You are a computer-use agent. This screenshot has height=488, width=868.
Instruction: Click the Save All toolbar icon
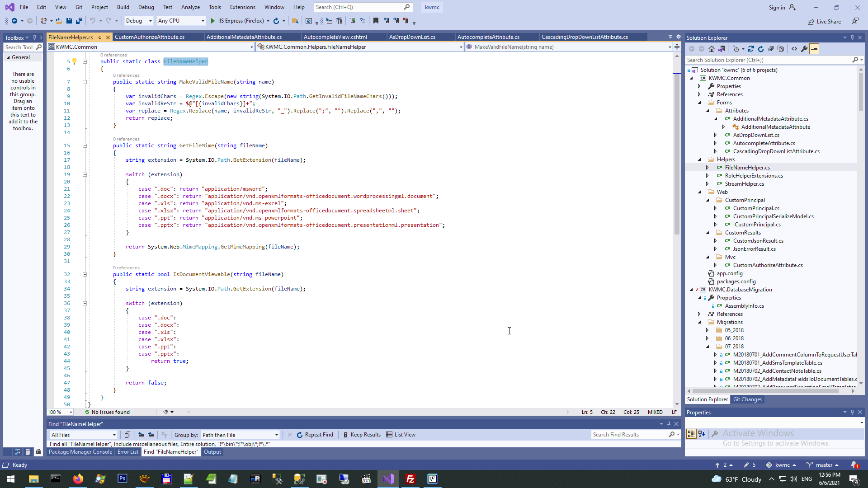point(79,21)
